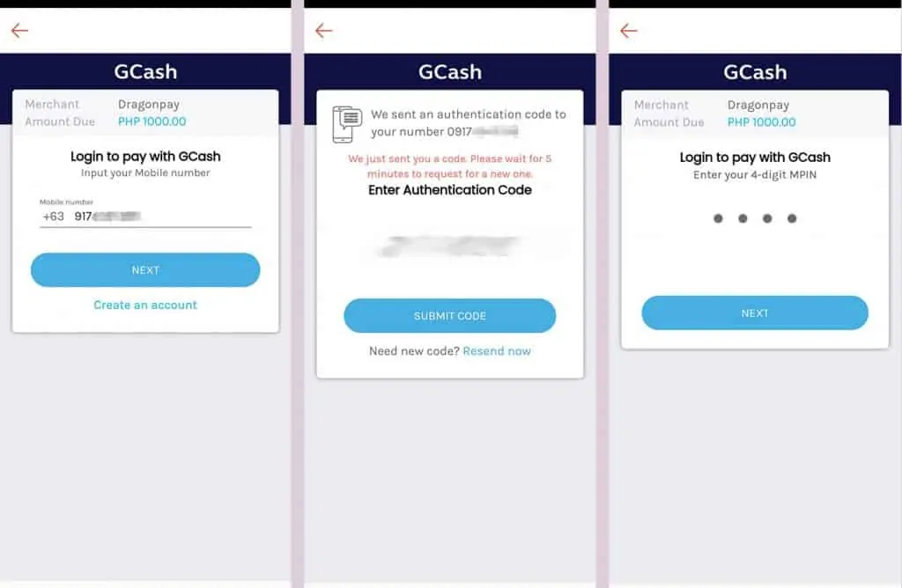This screenshot has height=588, width=902.
Task: Click PHP 1000.00 amount on MPIN screen
Action: click(x=761, y=122)
